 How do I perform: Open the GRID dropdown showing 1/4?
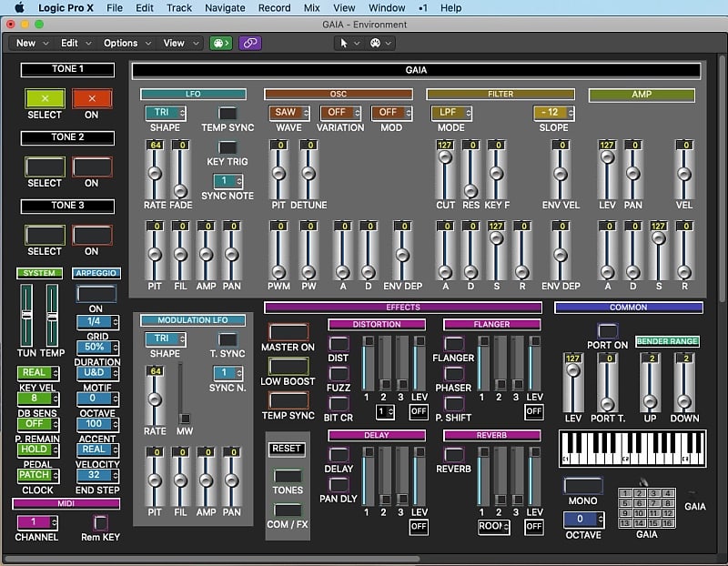pyautogui.click(x=96, y=322)
